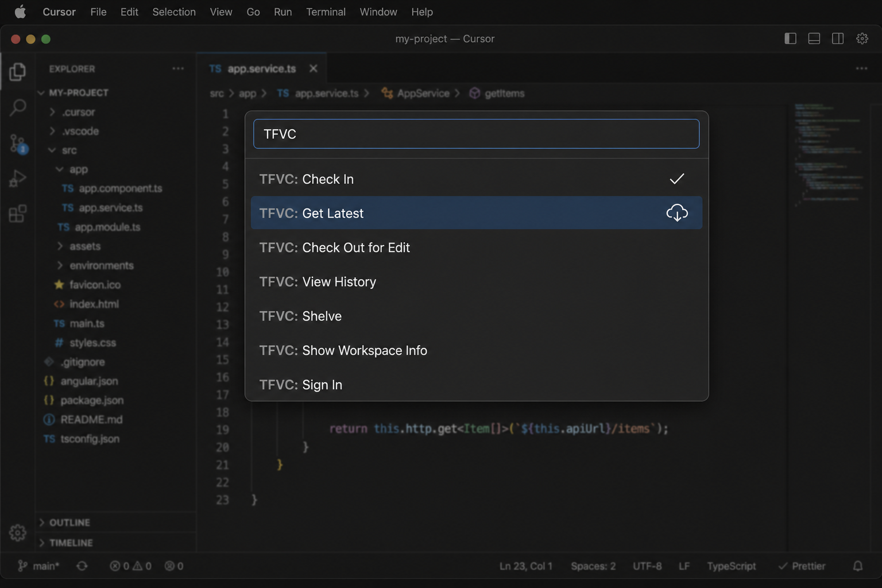Click the ports forwarded indicator
The height and width of the screenshot is (588, 882).
174,566
